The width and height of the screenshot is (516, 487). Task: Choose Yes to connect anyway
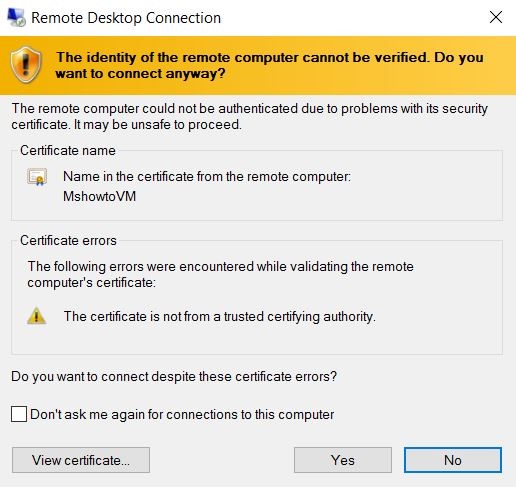(343, 460)
